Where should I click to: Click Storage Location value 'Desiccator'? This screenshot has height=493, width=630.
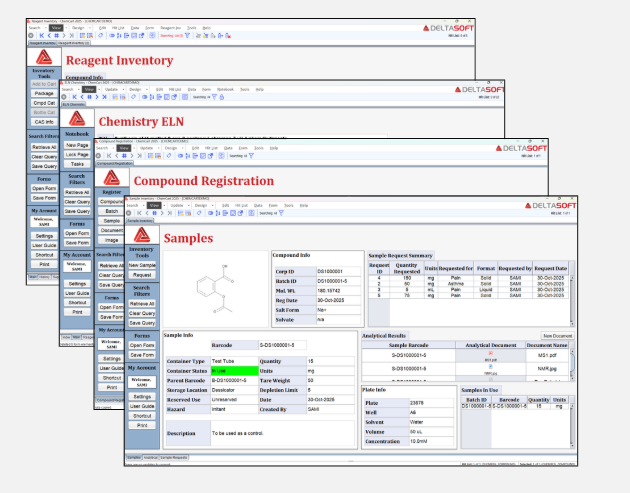tap(234, 390)
